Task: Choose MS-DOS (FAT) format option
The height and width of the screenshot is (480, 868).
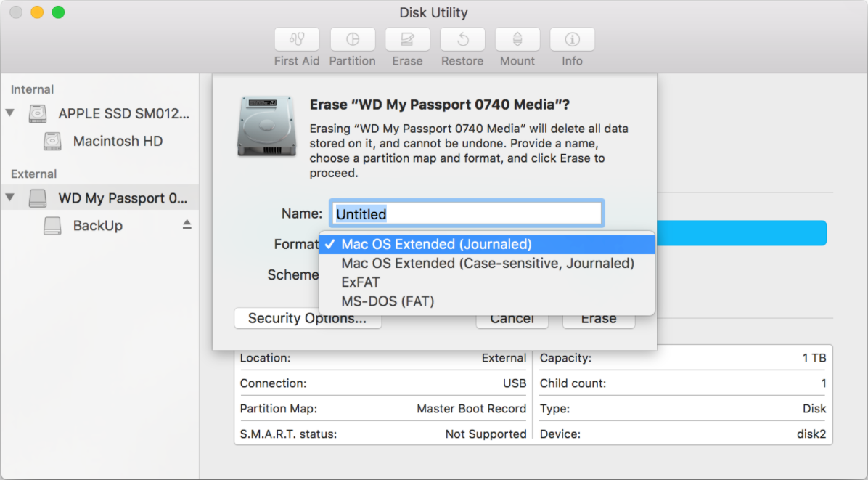Action: click(487, 301)
